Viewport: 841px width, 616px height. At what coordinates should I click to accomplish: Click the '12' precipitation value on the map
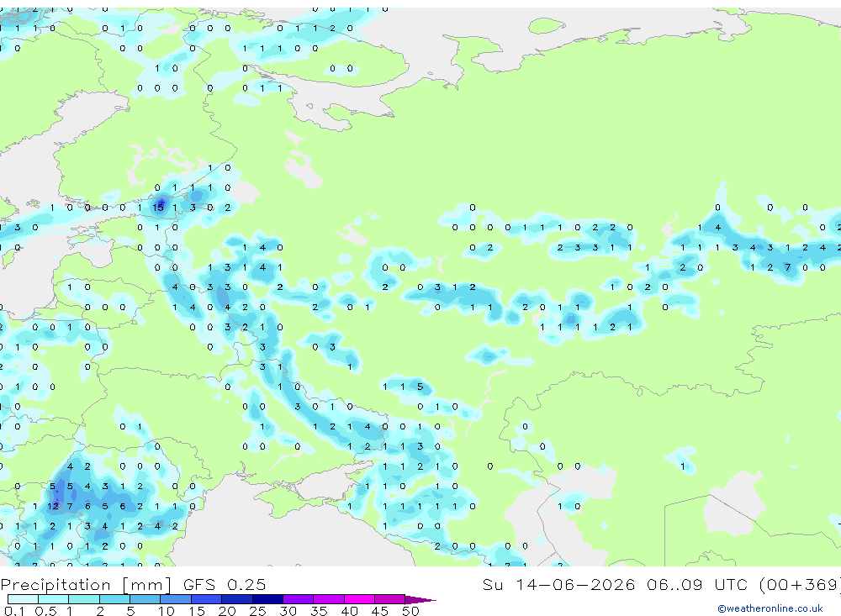pyautogui.click(x=52, y=506)
